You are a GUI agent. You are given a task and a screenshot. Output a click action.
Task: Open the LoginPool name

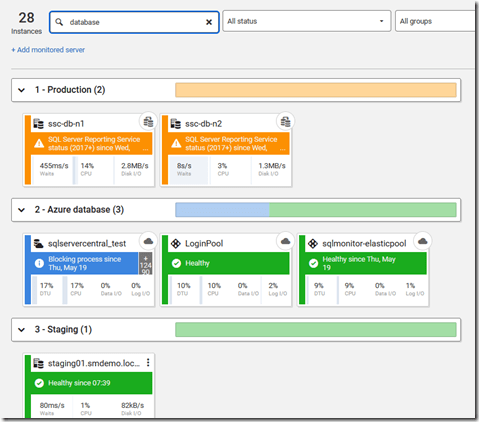tap(204, 244)
